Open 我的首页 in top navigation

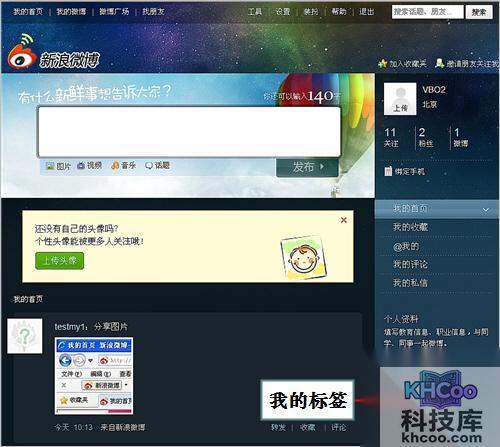pos(28,12)
